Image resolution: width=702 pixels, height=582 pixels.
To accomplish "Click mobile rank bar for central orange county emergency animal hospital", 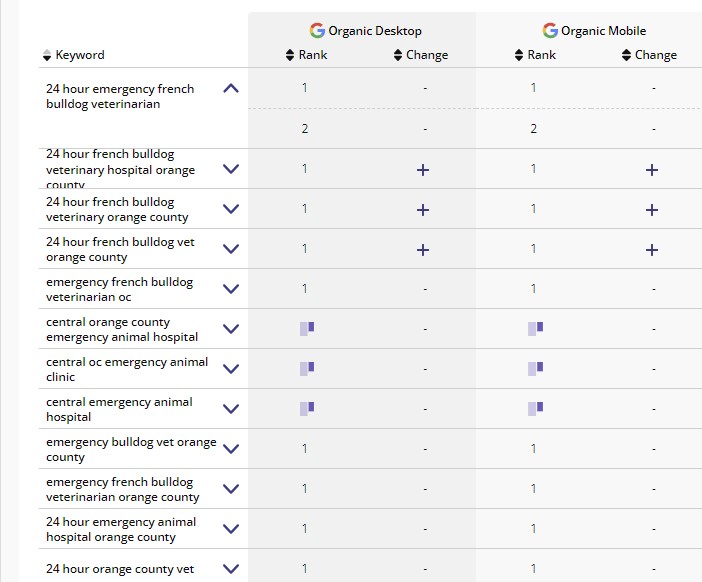I will (536, 328).
